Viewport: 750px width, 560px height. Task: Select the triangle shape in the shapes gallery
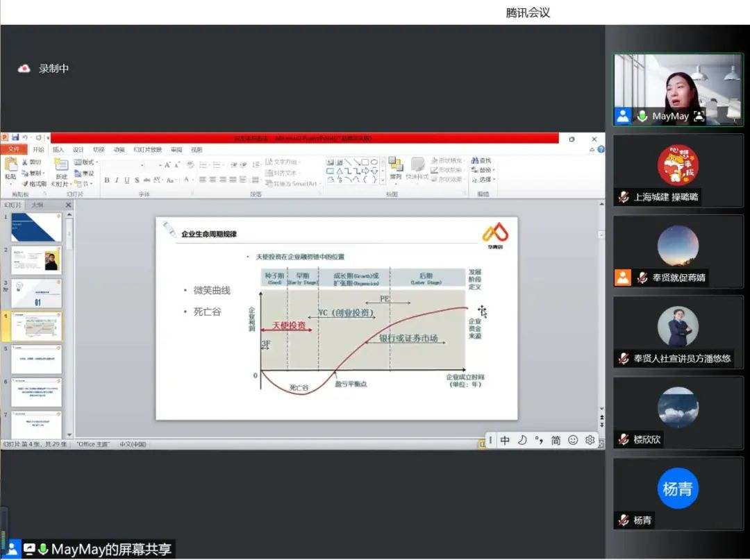pos(339,171)
